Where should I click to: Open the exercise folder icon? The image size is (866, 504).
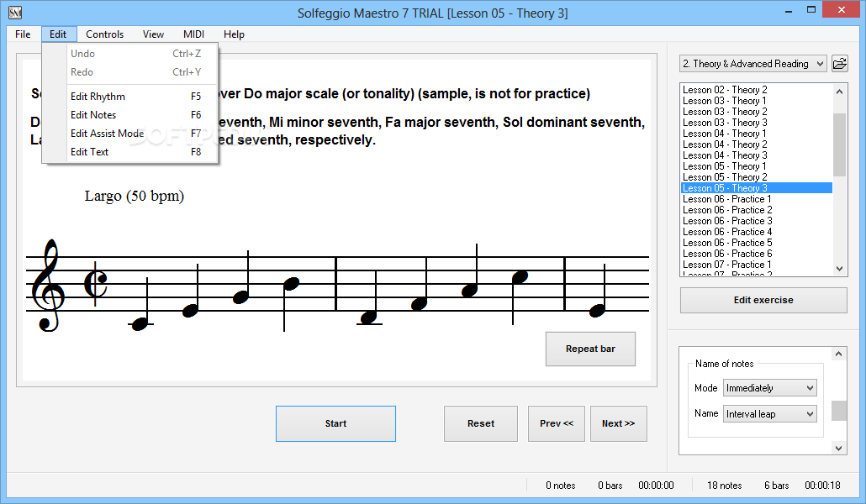point(839,64)
